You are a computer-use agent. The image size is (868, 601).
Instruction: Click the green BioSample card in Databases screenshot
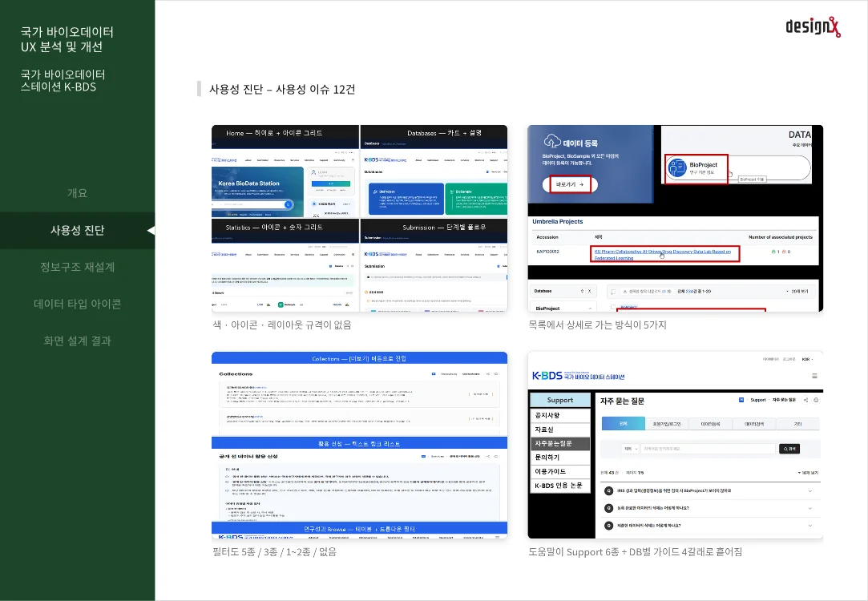pyautogui.click(x=477, y=199)
